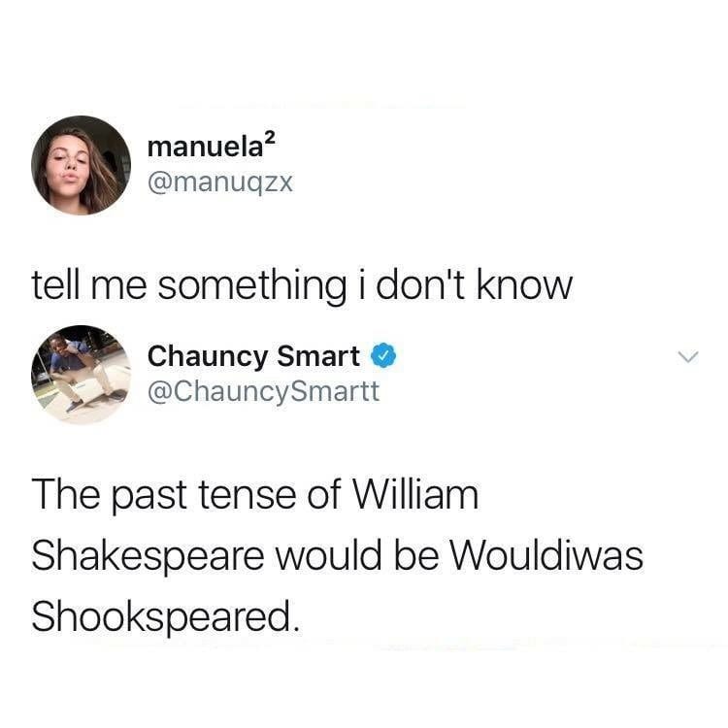728x728 pixels.
Task: Open the Chauncy Smart display name
Action: (x=253, y=356)
